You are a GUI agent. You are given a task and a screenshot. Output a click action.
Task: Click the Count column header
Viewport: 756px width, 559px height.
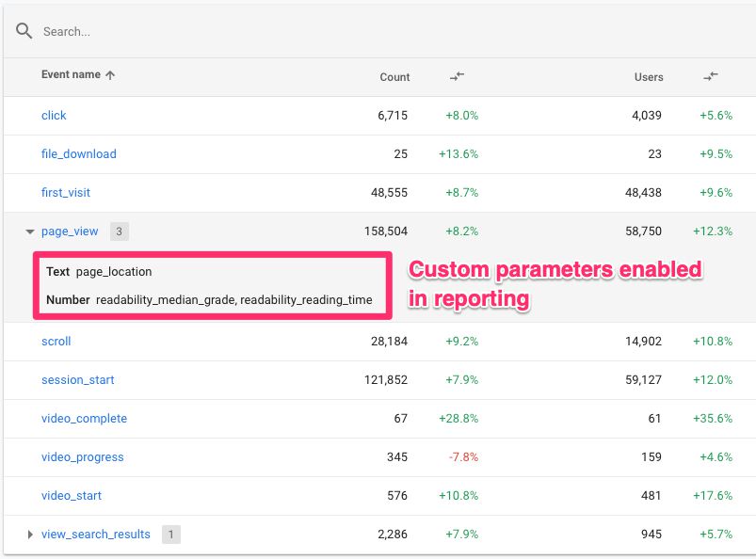(x=394, y=77)
